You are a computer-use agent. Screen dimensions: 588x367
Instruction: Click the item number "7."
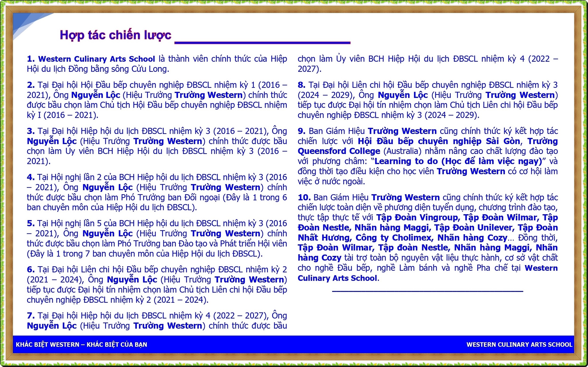pyautogui.click(x=31, y=315)
